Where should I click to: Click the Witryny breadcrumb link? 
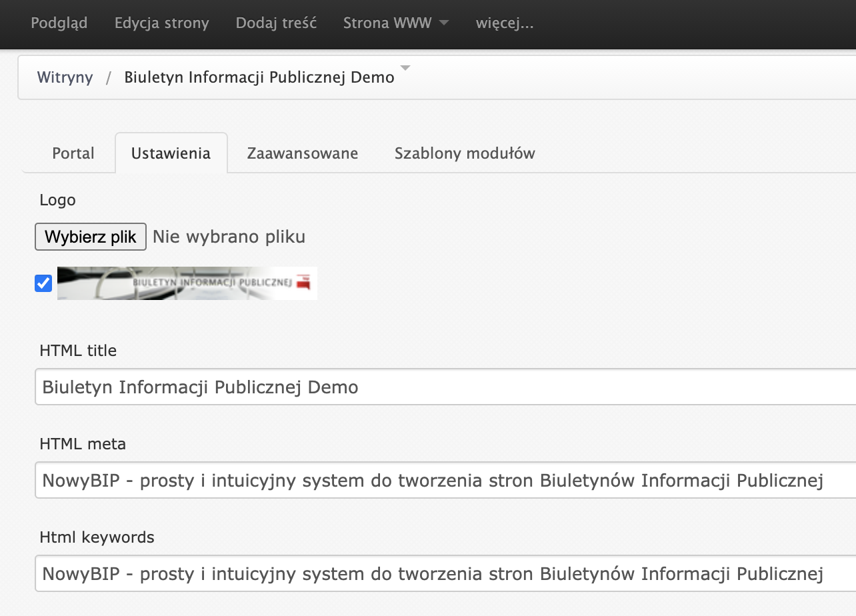(65, 77)
